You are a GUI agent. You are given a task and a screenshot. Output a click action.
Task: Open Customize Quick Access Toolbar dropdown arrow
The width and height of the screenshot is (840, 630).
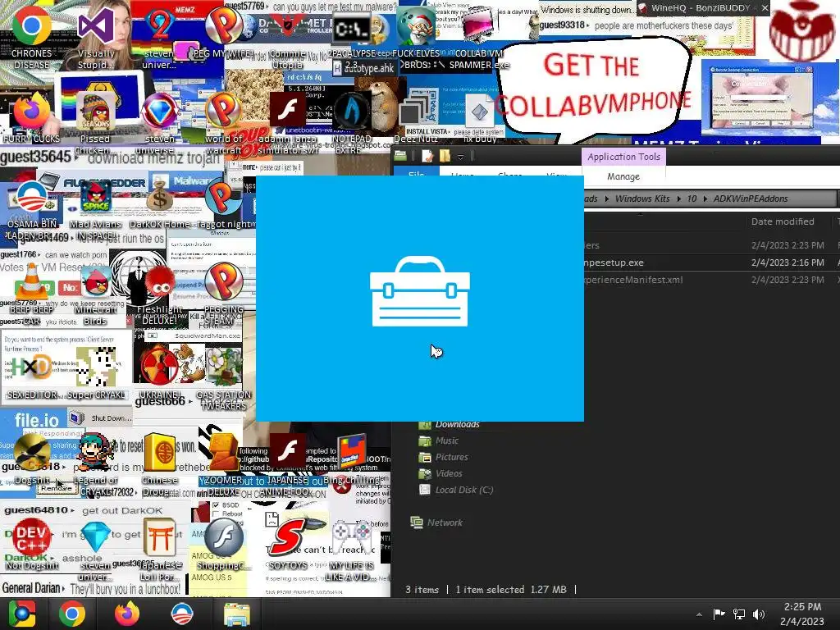(x=460, y=157)
